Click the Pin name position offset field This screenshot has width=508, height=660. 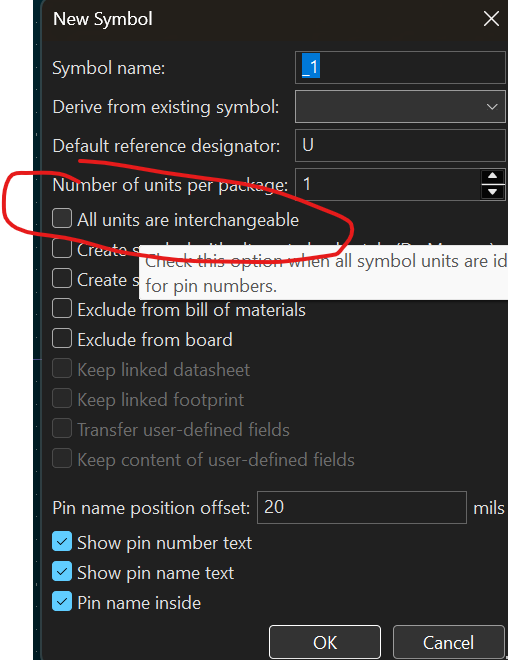(362, 507)
